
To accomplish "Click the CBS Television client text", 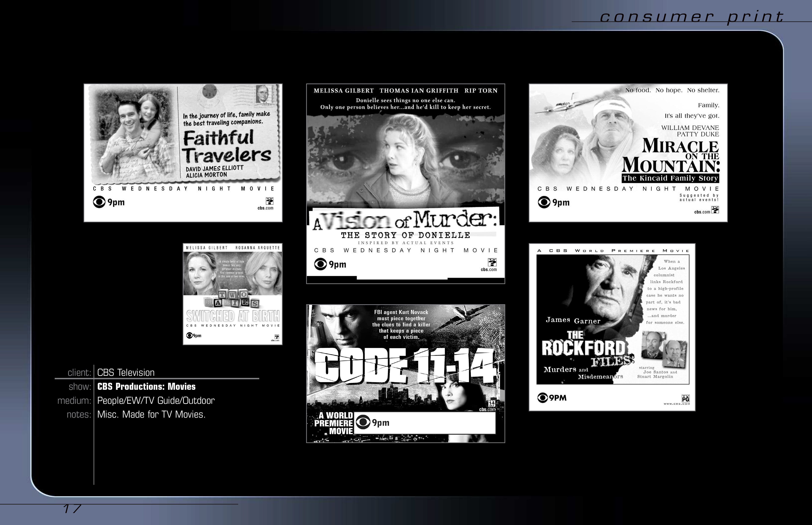I will (x=126, y=373).
